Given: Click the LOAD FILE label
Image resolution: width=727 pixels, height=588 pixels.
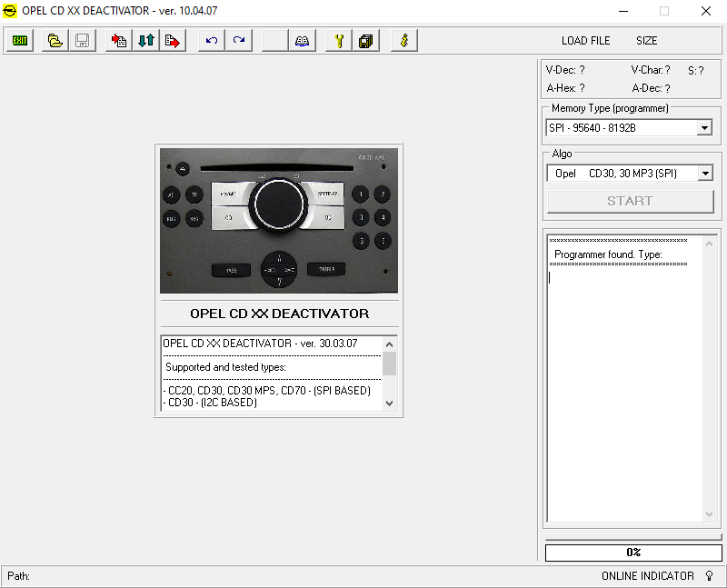Looking at the screenshot, I should pos(585,41).
